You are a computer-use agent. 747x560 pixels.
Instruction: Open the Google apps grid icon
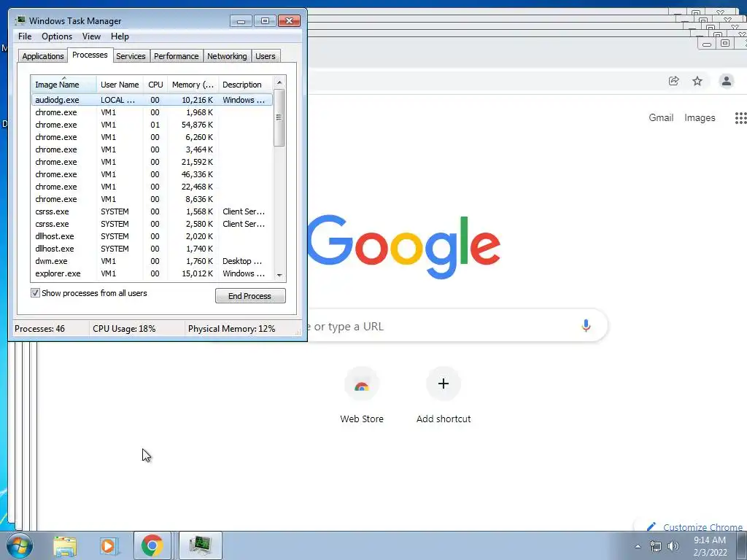pyautogui.click(x=741, y=117)
